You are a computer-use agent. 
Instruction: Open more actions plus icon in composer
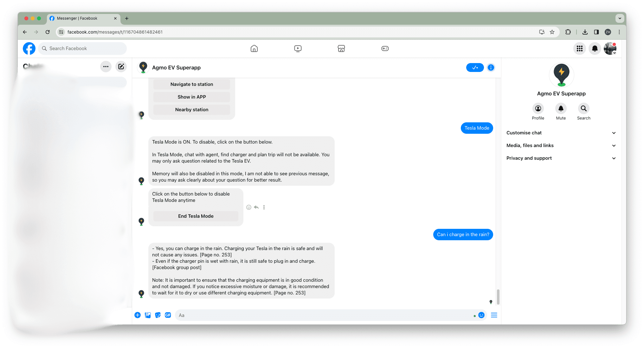[138, 315]
